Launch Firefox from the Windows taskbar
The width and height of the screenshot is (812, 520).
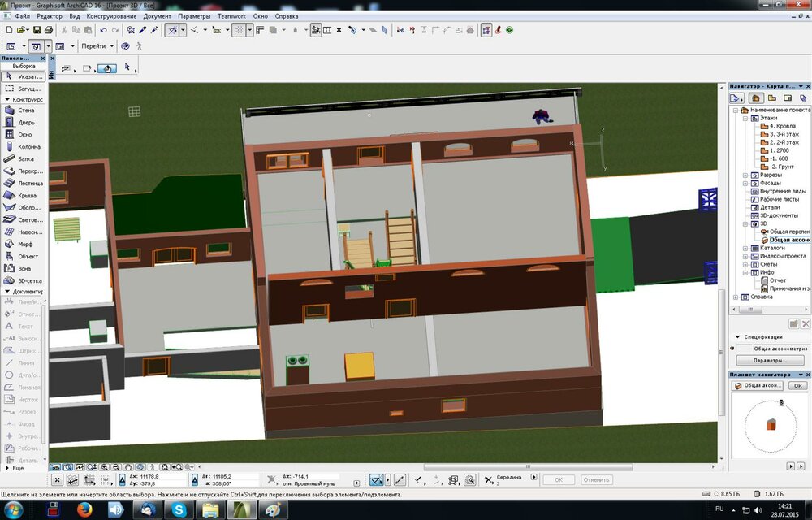coord(84,509)
